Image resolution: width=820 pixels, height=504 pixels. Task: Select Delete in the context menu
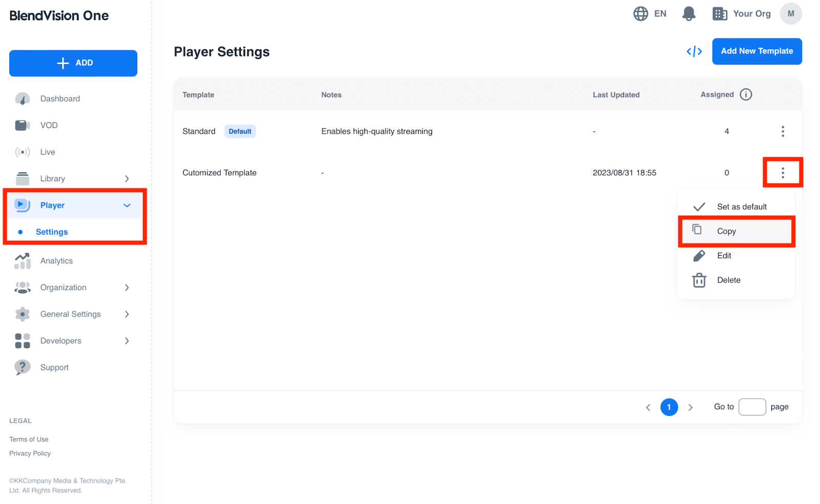728,280
